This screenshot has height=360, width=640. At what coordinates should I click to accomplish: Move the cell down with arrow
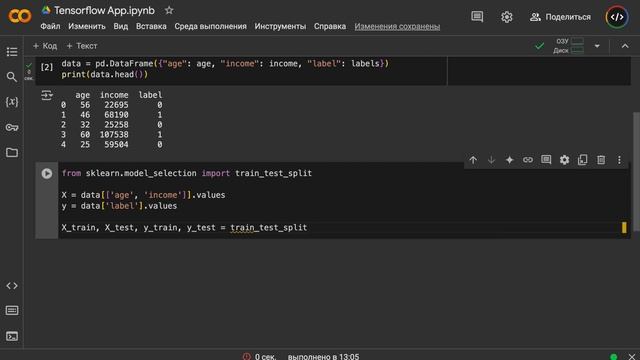491,160
